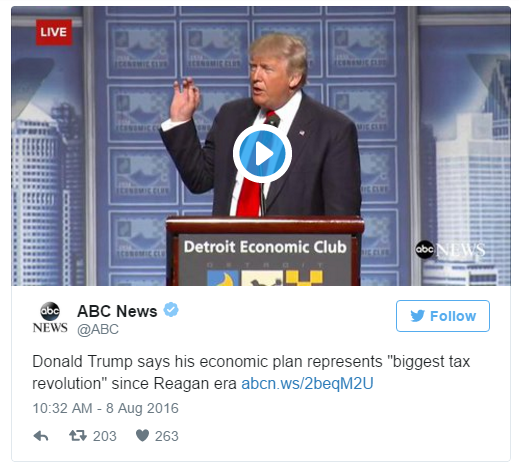Select the tweet text about economic plan
The height and width of the screenshot is (470, 519).
point(251,372)
